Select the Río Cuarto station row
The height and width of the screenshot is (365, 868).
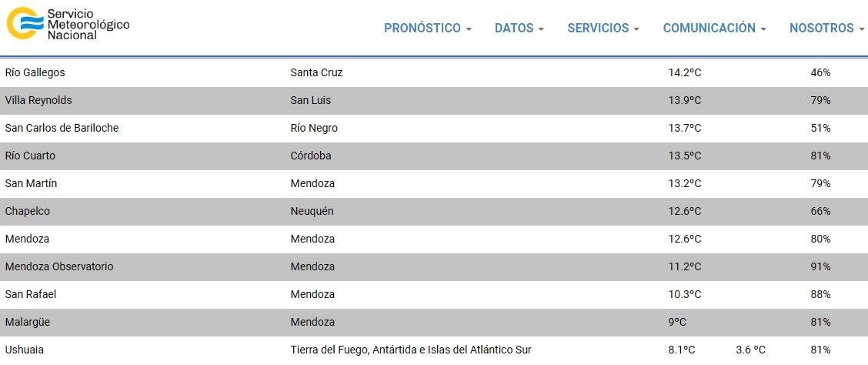click(x=30, y=156)
